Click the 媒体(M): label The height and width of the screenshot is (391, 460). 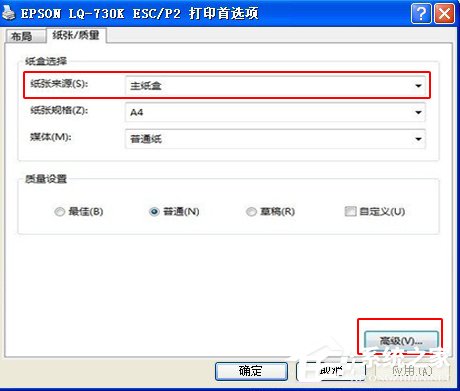[x=50, y=137]
